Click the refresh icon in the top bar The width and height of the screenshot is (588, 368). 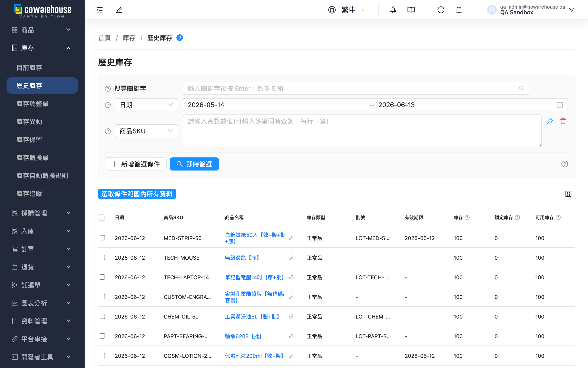(x=441, y=10)
